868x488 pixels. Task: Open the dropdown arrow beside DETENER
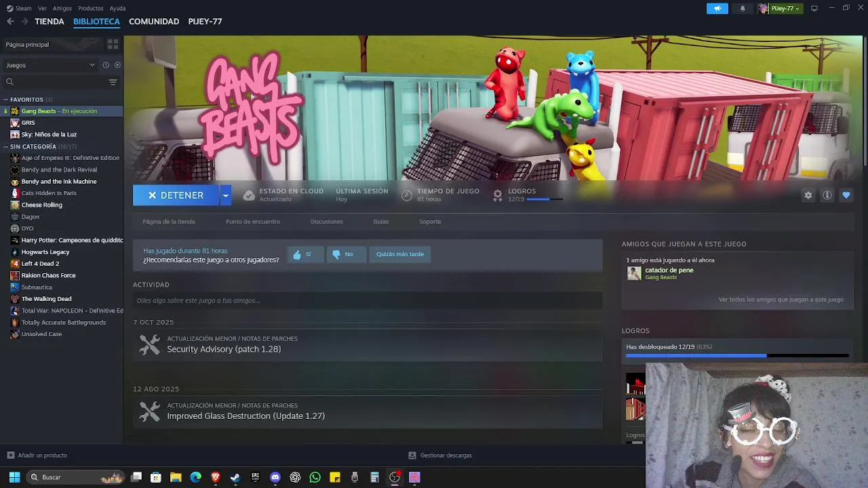coord(225,195)
